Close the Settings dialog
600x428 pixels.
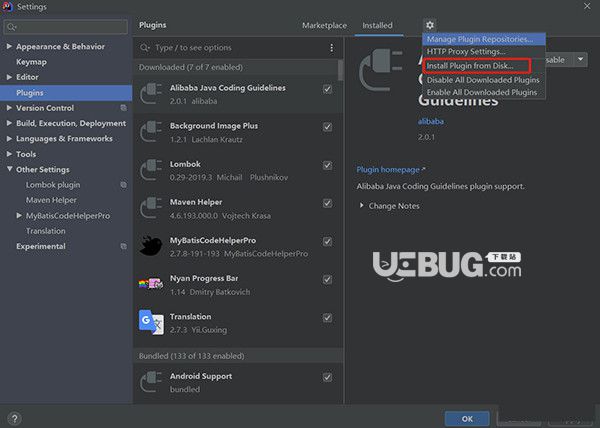click(x=587, y=6)
